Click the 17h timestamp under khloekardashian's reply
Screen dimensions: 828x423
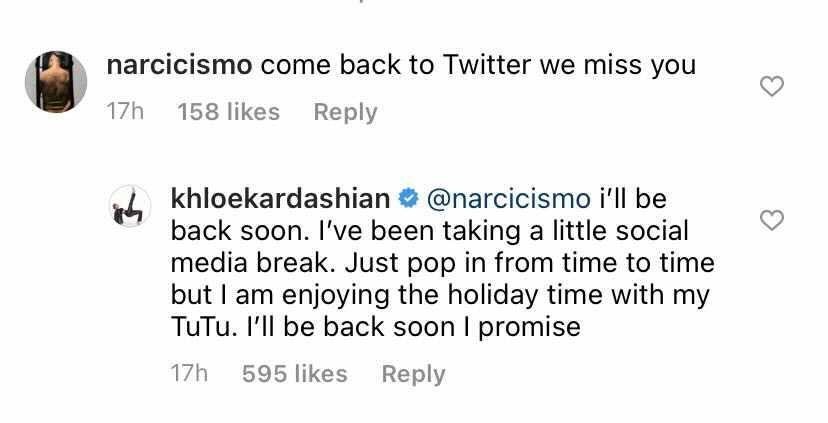(x=190, y=374)
